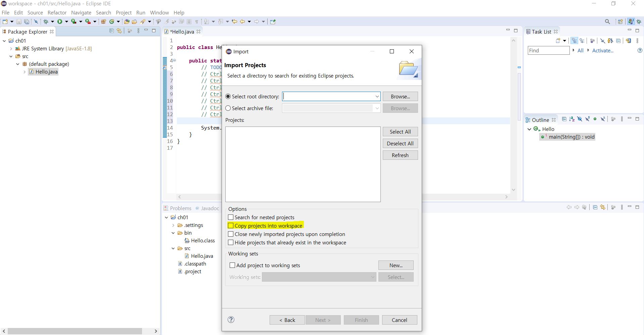Click Synchronize Changed icon in Task List
644x335 pixels.
[628, 41]
